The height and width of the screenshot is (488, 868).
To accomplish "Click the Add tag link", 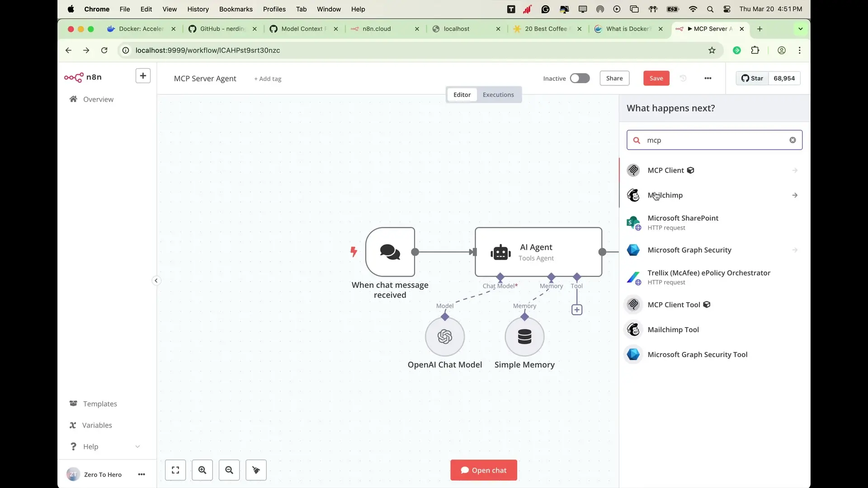I will pos(268,79).
